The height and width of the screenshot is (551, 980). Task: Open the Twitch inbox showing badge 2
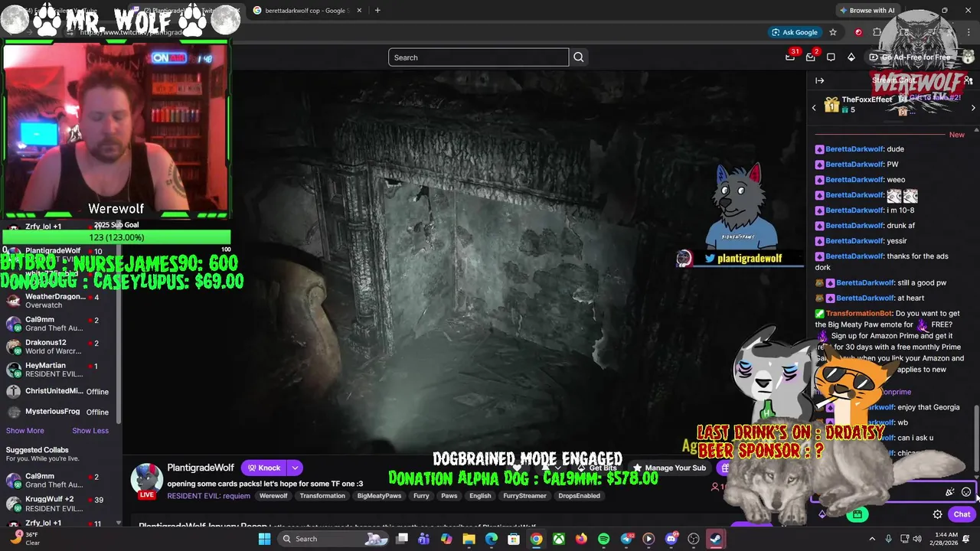tap(811, 57)
